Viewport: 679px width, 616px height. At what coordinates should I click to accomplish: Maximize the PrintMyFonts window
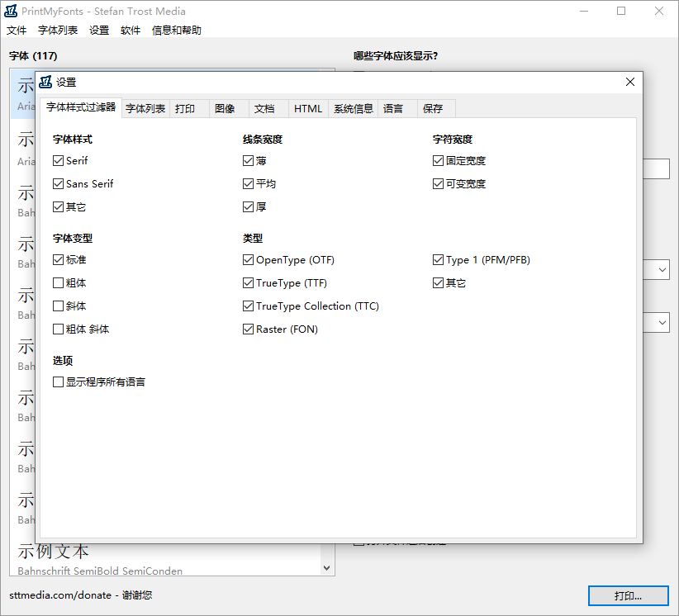621,11
